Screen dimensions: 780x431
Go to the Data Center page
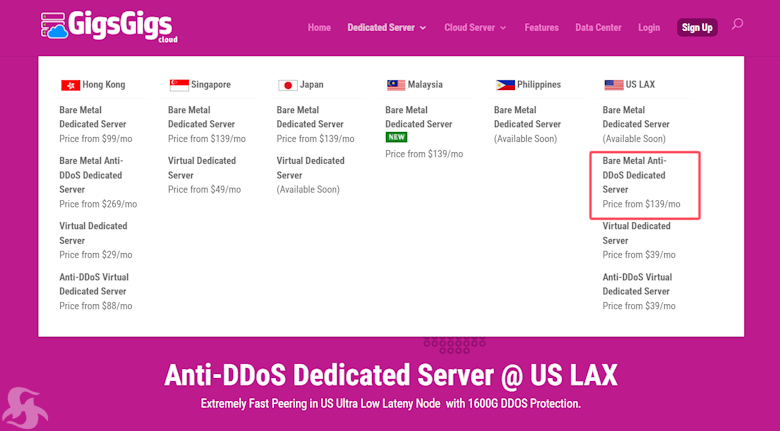coord(598,27)
